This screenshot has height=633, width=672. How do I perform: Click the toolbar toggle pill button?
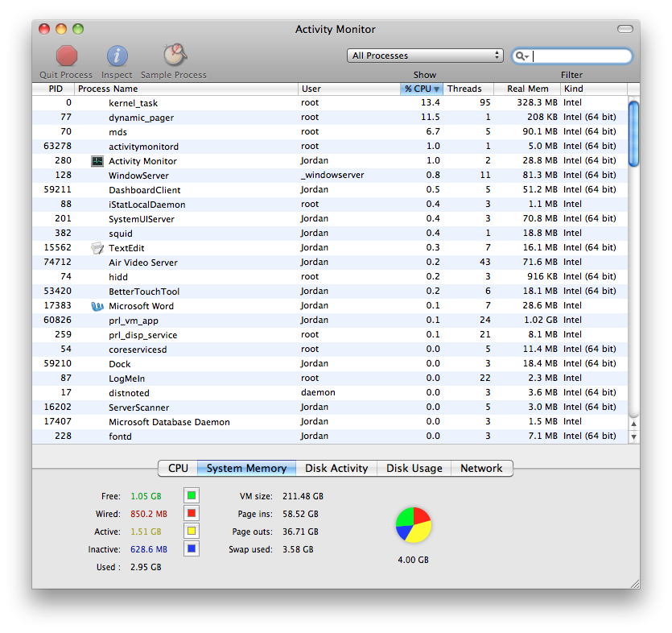click(x=625, y=29)
